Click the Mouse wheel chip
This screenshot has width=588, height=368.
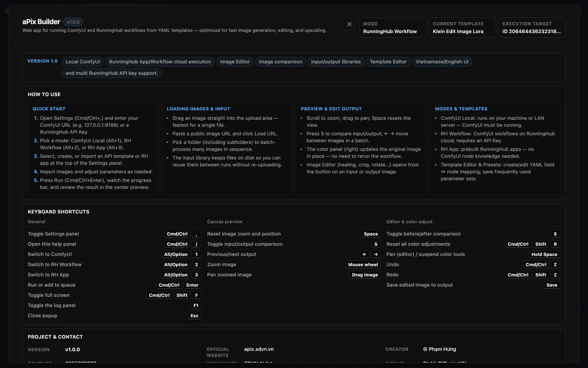click(363, 265)
